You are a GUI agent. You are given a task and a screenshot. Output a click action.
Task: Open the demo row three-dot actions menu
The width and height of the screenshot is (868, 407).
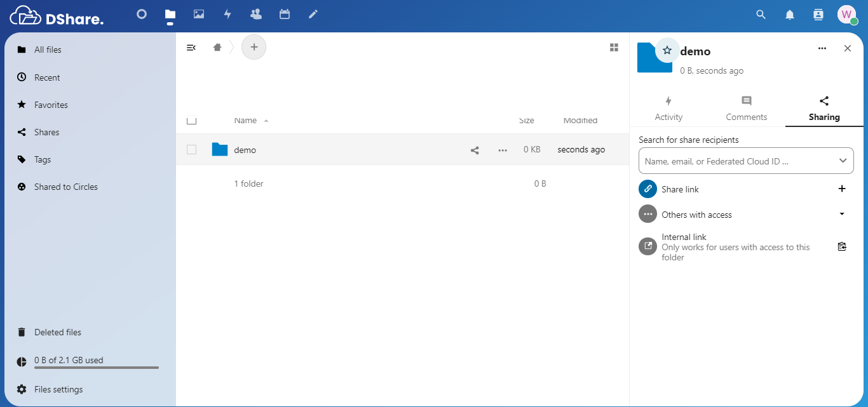pos(503,150)
